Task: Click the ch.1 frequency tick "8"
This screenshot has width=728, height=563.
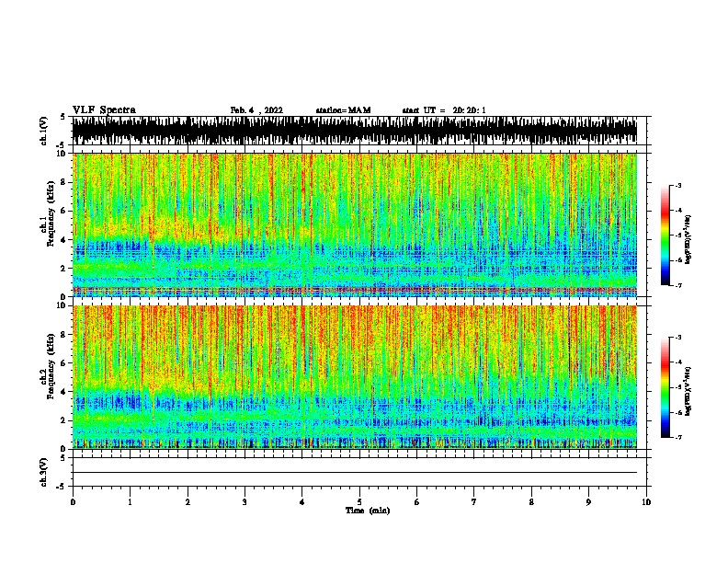Action: 63,182
